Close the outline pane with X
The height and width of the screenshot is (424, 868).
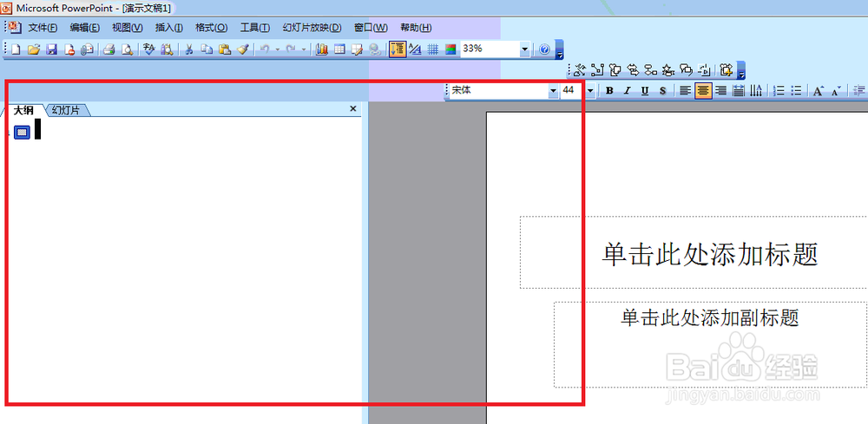click(x=353, y=109)
